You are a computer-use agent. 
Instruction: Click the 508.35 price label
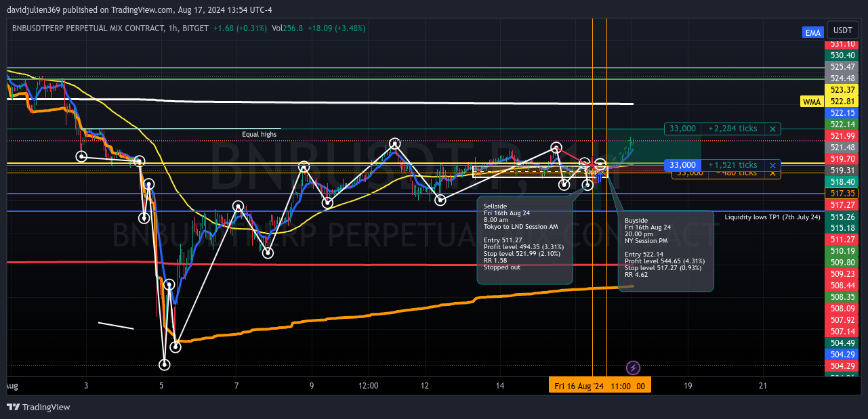[x=842, y=297]
